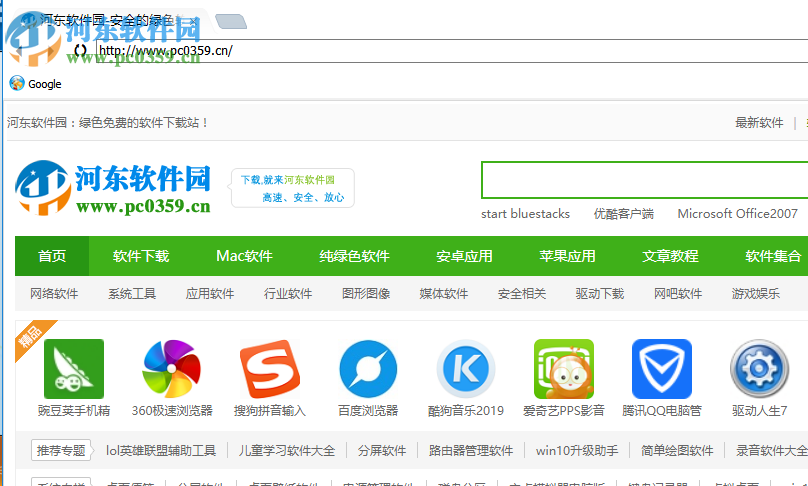Screen dimensions: 808x486
Task: Click the 优酷客户端 hot search link
Action: [x=624, y=214]
